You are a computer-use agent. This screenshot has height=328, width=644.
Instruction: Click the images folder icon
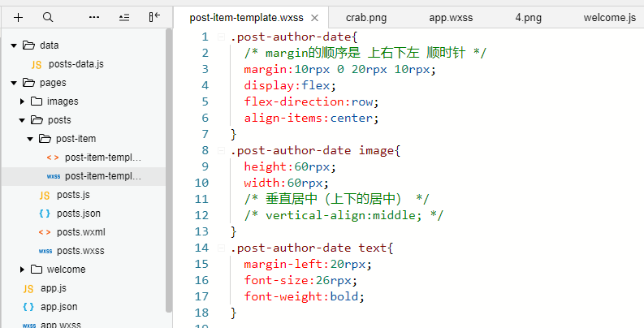coord(37,101)
